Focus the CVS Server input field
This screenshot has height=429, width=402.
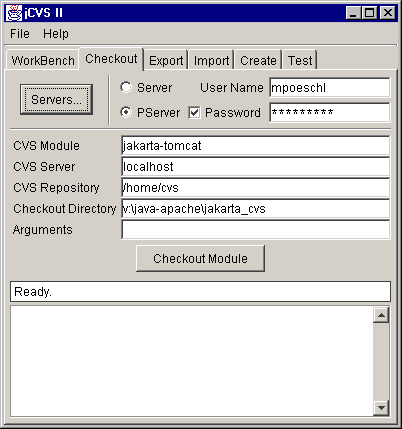(x=255, y=167)
